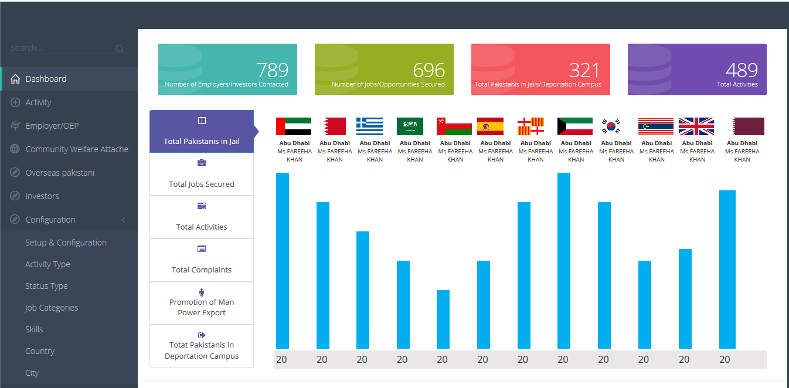Select the Qatar flag
The image size is (789, 388).
(x=748, y=126)
